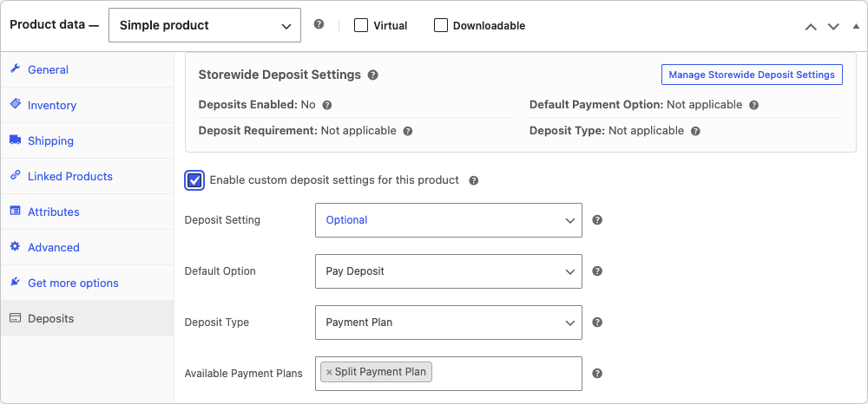This screenshot has width=868, height=404.
Task: Click the General tab wrench icon
Action: (16, 69)
